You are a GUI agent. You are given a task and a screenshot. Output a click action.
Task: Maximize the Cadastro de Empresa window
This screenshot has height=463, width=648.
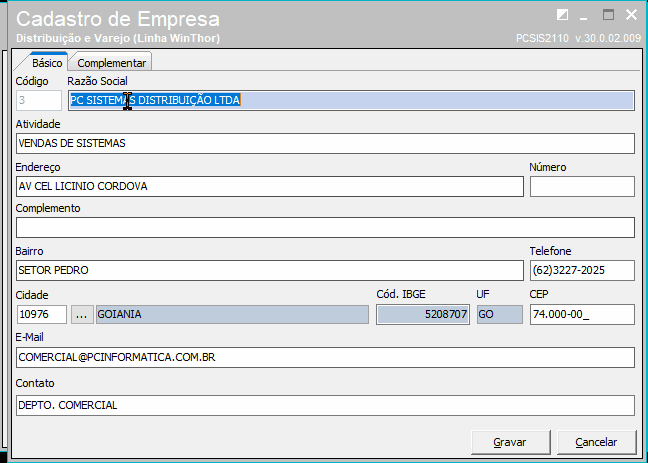click(x=608, y=15)
